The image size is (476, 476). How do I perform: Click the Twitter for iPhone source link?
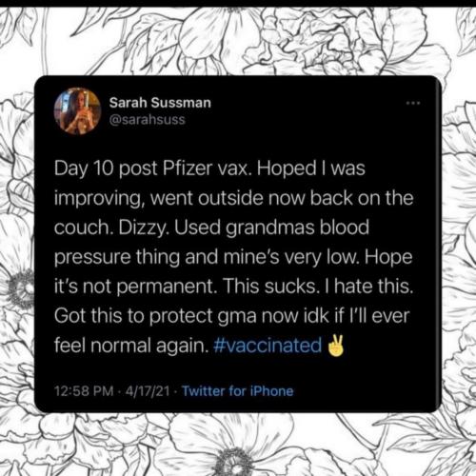237,391
